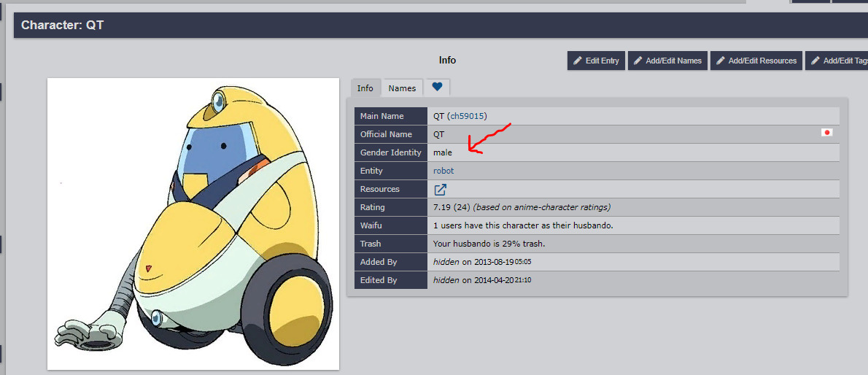Switch to the Info tab

pyautogui.click(x=365, y=88)
